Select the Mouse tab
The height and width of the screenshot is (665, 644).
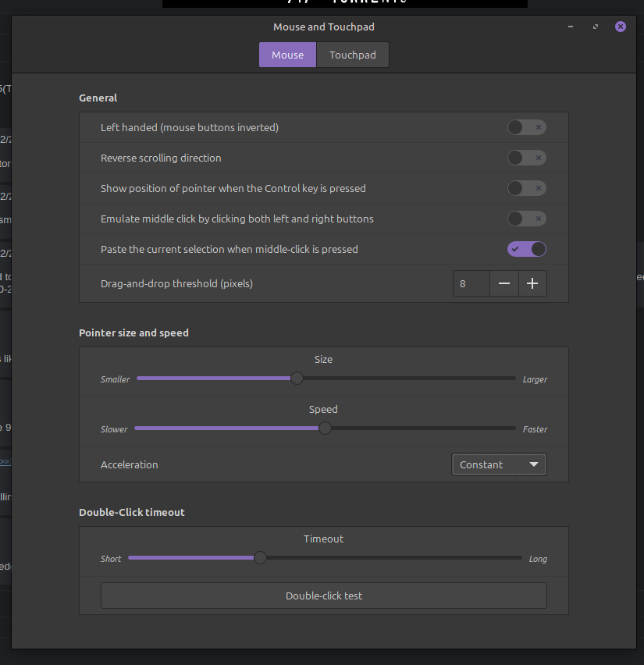287,55
